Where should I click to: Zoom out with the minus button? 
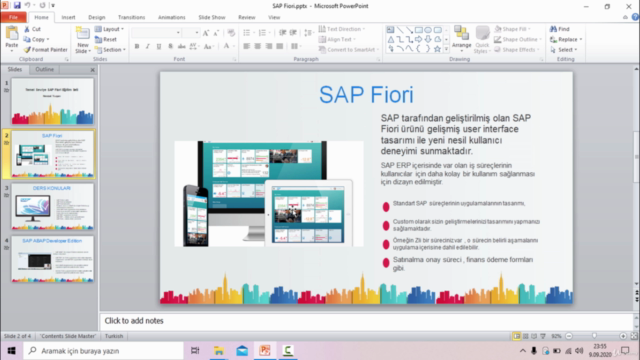point(569,336)
